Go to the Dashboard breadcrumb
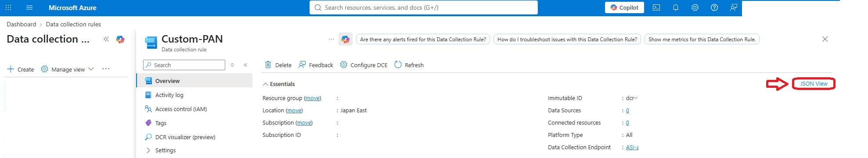868x158 pixels. coord(22,24)
